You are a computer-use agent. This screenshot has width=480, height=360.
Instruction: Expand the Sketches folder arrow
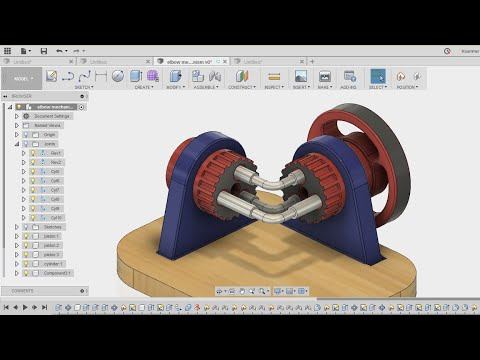tap(17, 227)
